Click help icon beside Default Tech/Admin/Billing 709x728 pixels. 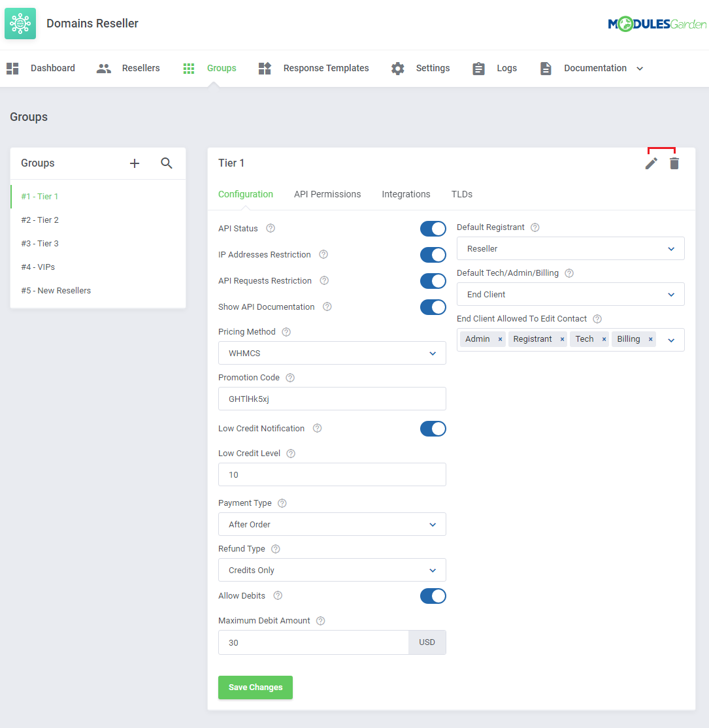569,273
